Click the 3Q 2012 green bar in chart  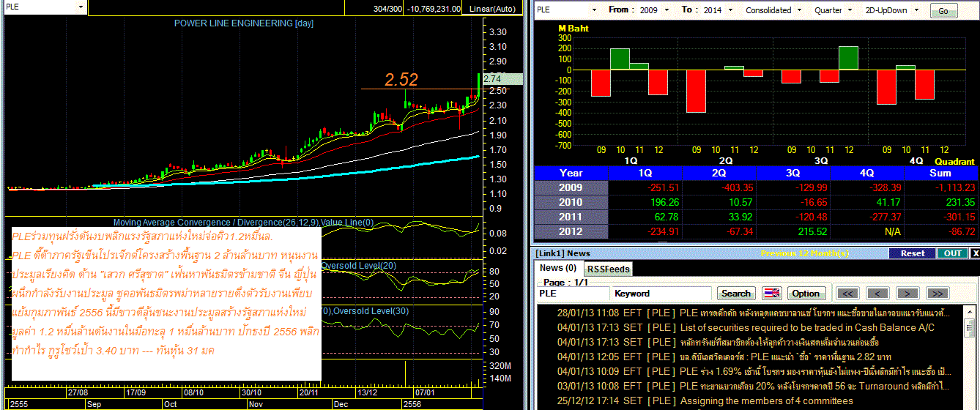coord(848,58)
